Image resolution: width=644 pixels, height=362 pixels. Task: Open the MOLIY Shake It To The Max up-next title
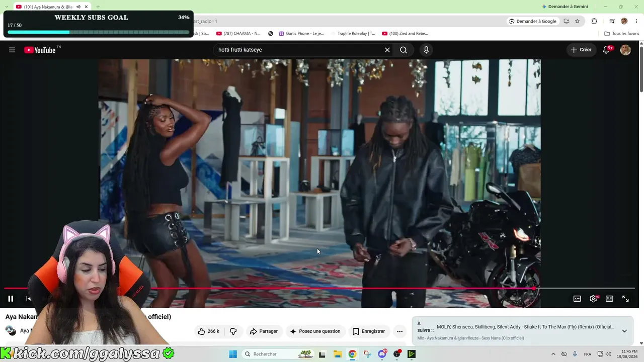[x=525, y=327]
